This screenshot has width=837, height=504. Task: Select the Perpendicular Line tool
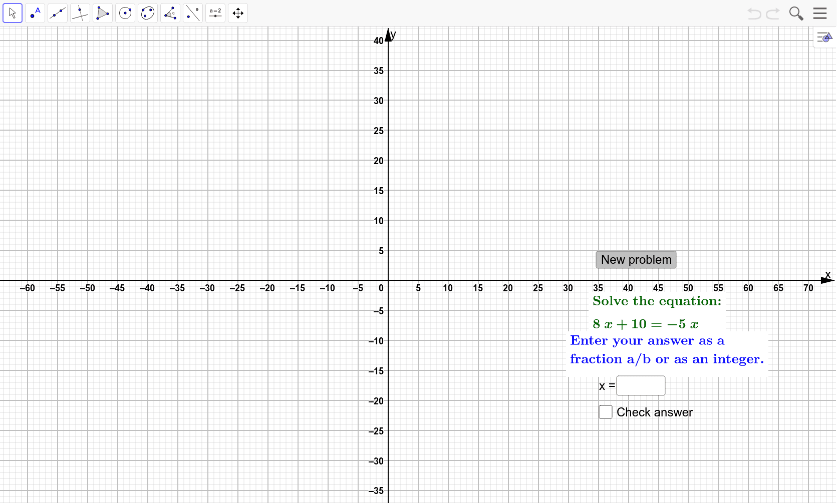point(80,13)
